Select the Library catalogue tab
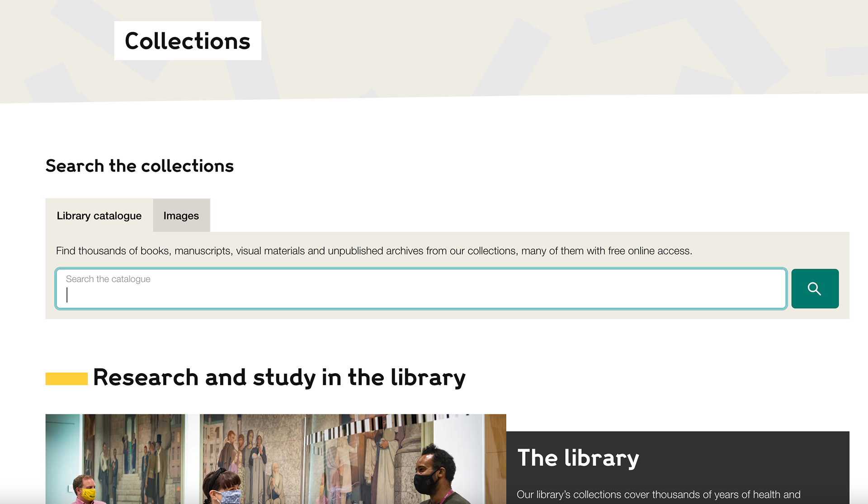Image resolution: width=868 pixels, height=504 pixels. pos(99,215)
